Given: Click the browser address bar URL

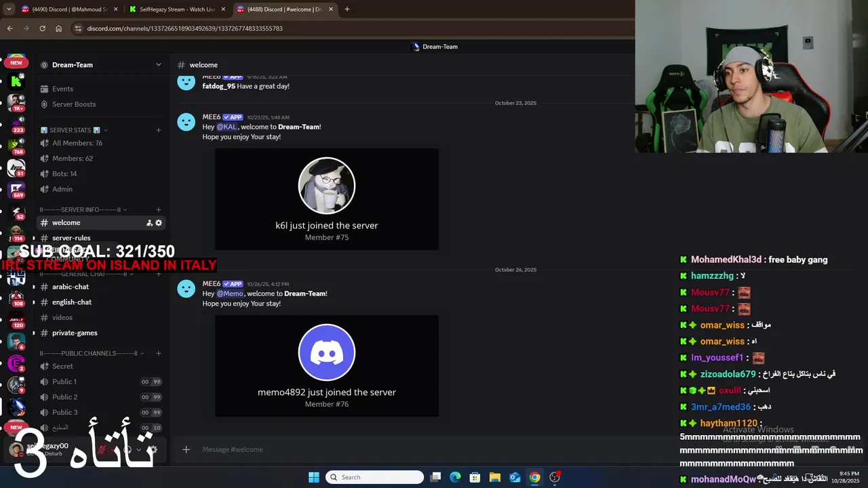Looking at the screenshot, I should 184,28.
